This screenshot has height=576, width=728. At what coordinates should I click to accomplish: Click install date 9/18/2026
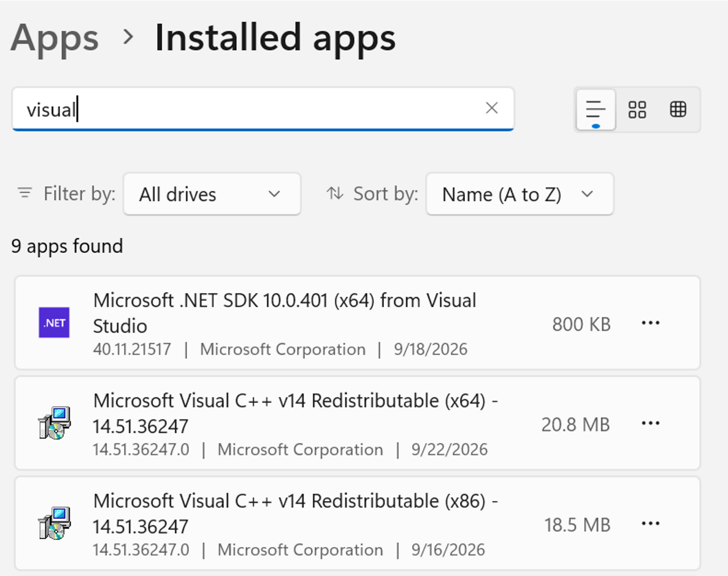pyautogui.click(x=431, y=349)
